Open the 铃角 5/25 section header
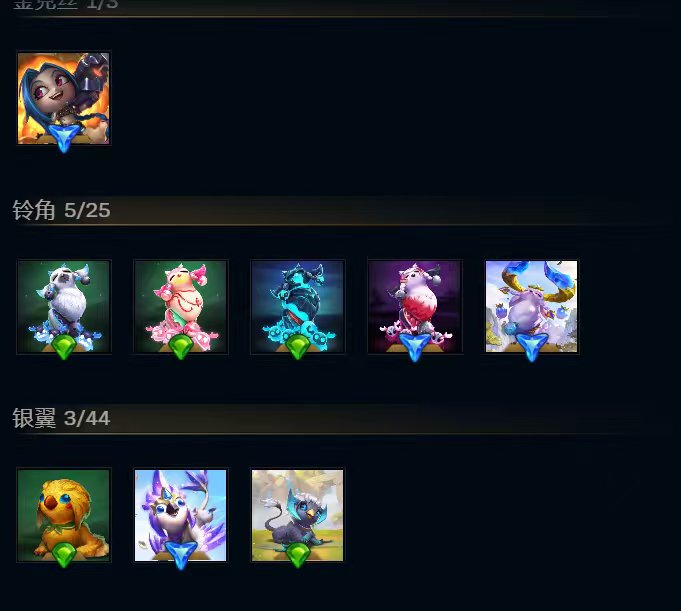The image size is (681, 611). (x=61, y=210)
